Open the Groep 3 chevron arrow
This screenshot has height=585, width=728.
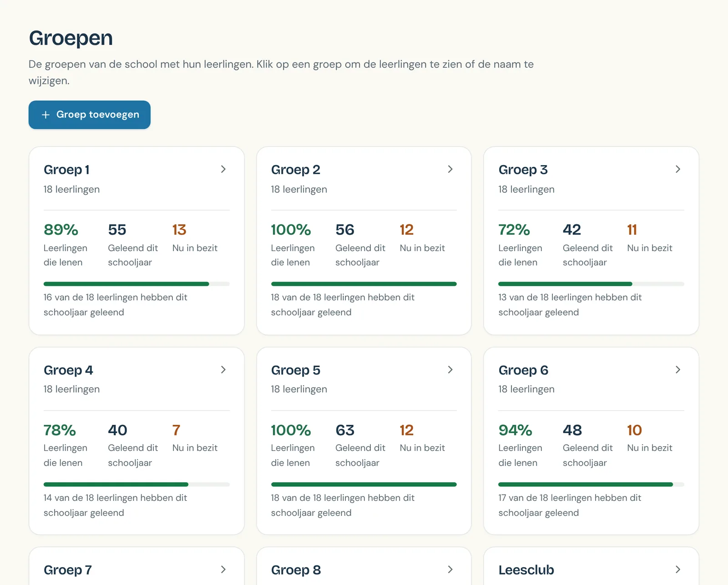[677, 169]
